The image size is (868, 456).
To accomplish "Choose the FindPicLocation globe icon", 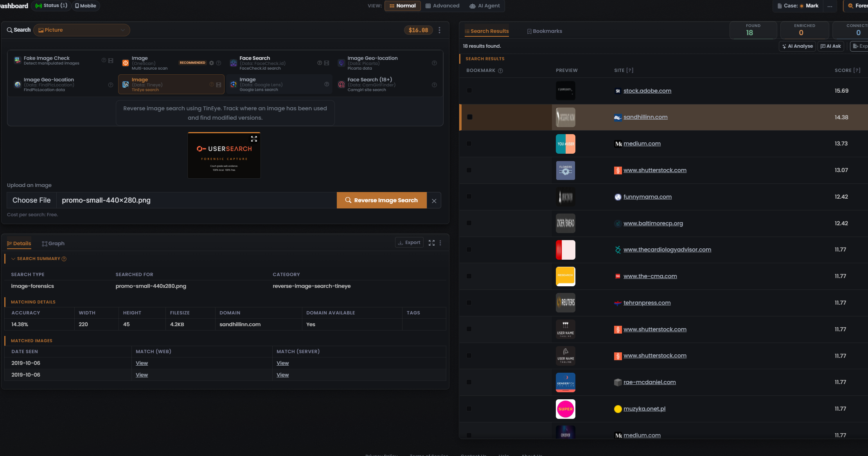I will (18, 84).
